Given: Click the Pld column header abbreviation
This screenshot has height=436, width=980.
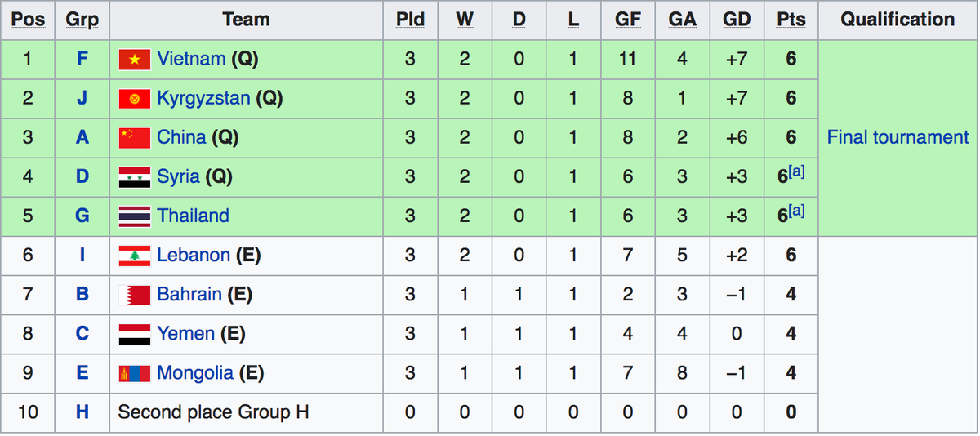Looking at the screenshot, I should [410, 20].
